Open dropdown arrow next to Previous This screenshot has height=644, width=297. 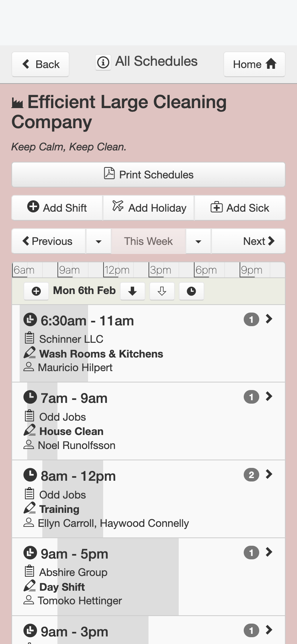tap(98, 241)
